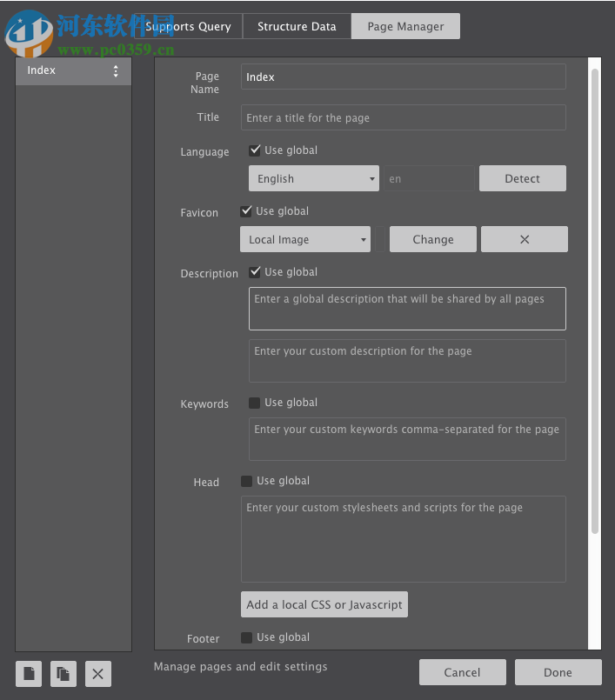615x700 pixels.
Task: Click the Title input field
Action: [x=404, y=117]
